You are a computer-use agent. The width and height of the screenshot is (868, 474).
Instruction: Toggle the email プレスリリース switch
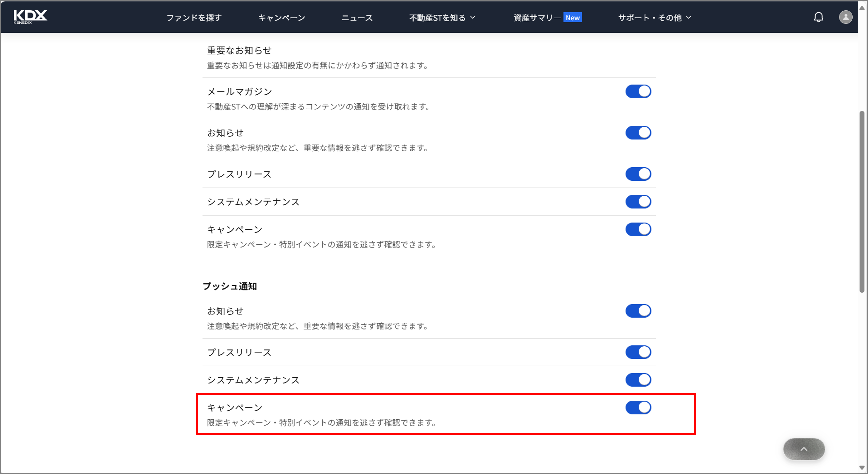(x=638, y=174)
